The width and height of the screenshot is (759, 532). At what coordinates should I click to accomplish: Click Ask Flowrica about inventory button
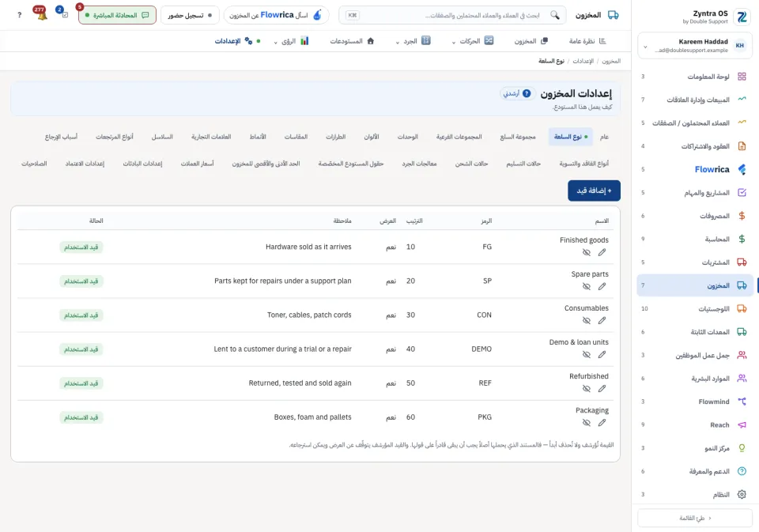pyautogui.click(x=277, y=15)
